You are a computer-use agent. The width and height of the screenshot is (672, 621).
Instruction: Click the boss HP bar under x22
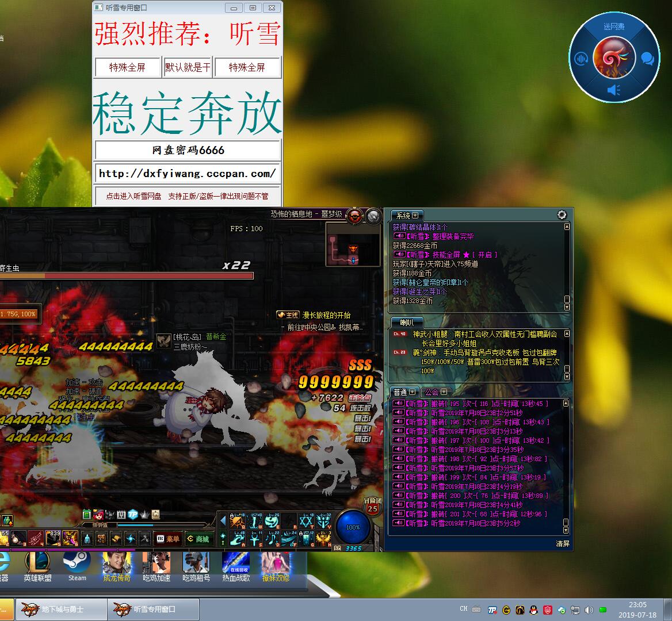pos(127,276)
